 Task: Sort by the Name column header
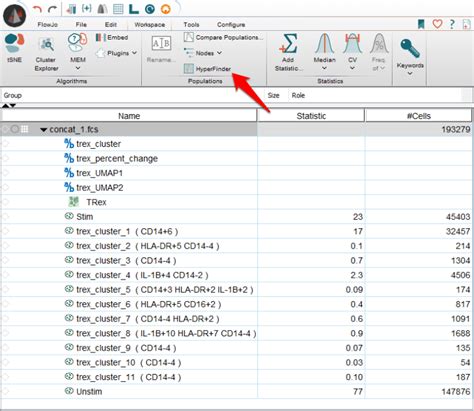click(x=129, y=116)
